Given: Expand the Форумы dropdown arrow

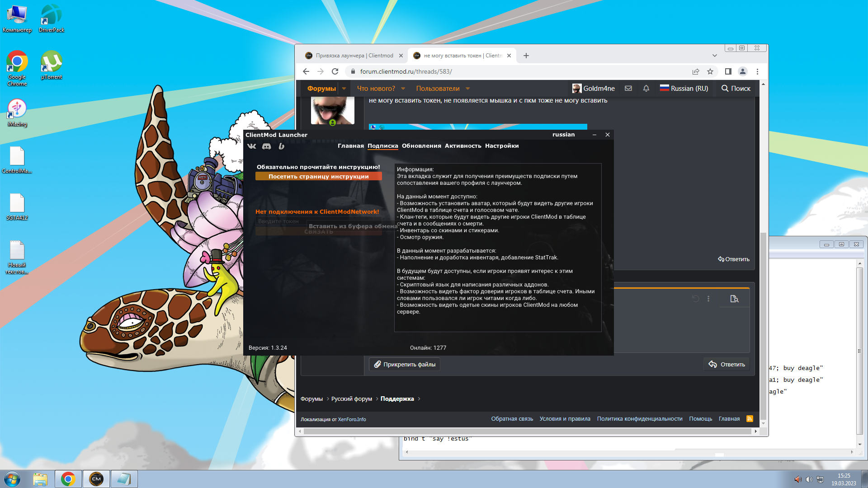Looking at the screenshot, I should [x=344, y=89].
